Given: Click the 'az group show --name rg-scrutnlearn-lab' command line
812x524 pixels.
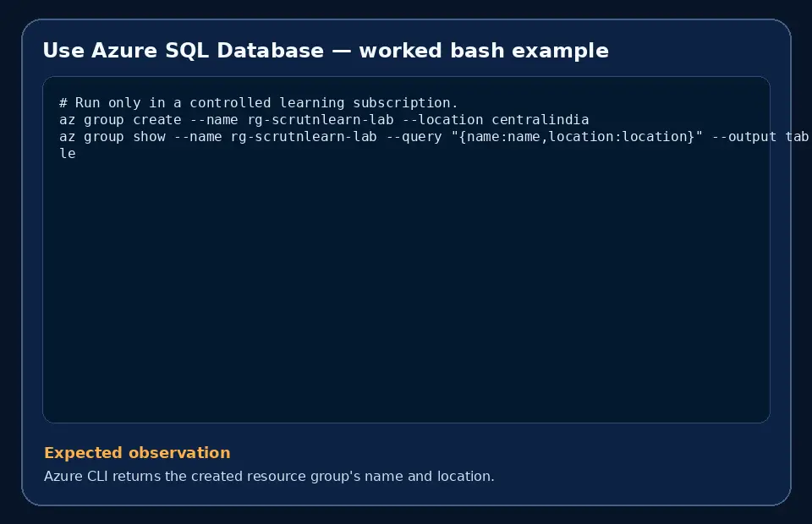Looking at the screenshot, I should (434, 137).
